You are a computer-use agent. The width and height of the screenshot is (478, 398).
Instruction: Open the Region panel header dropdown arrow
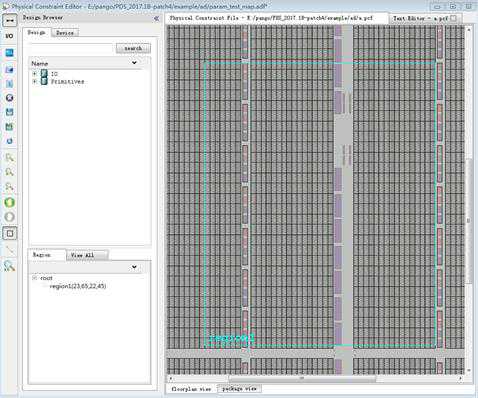pos(134,267)
